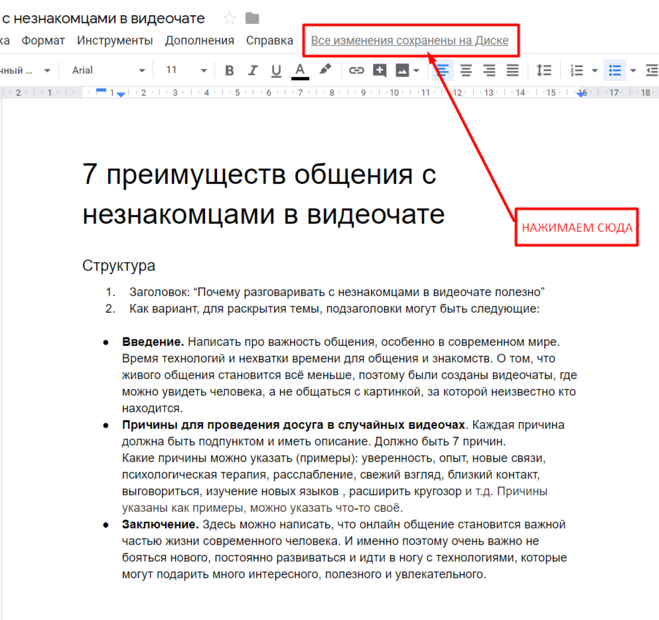Click 'Все изменения сохранены на Диске' link
Viewport: 659px width, 620px height.
click(x=410, y=41)
